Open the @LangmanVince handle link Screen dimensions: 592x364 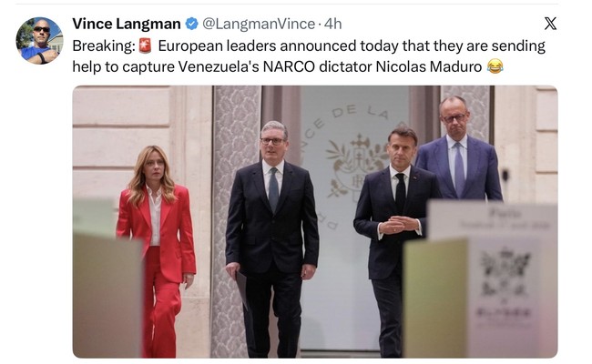259,24
